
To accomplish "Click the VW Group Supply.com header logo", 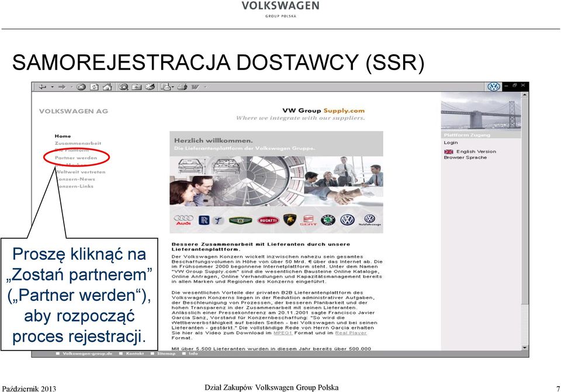I will tap(323, 111).
